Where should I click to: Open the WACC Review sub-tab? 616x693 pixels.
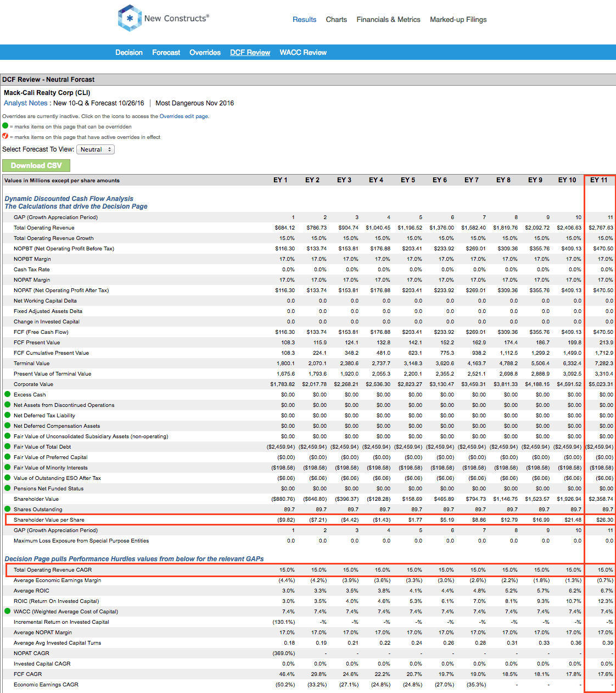pyautogui.click(x=303, y=52)
